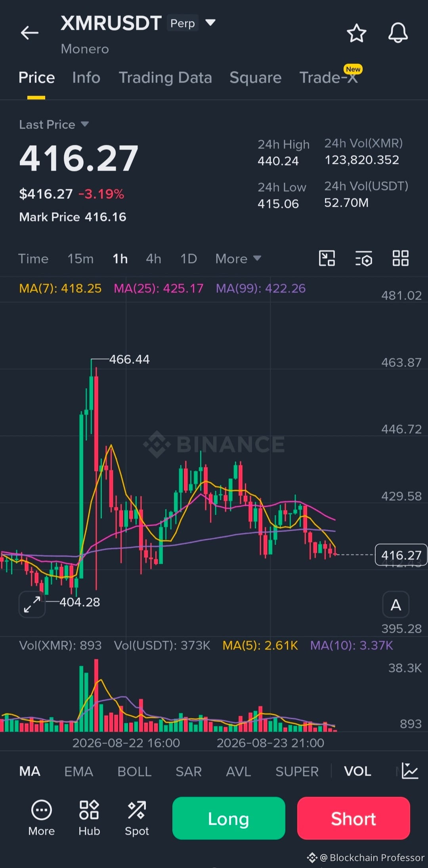Open the Last Price type dropdown
This screenshot has width=428, height=868.
click(x=54, y=125)
